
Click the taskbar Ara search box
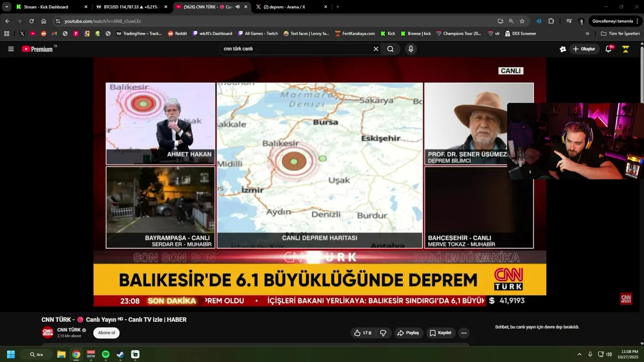click(37, 354)
